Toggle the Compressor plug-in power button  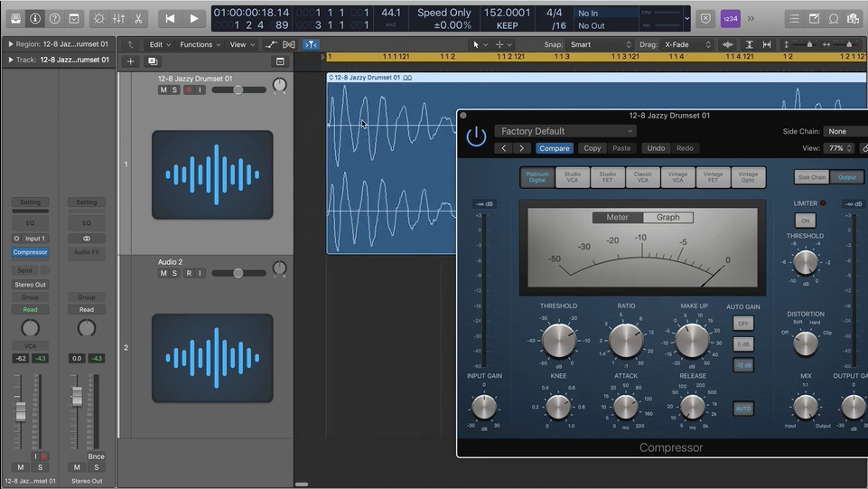476,136
